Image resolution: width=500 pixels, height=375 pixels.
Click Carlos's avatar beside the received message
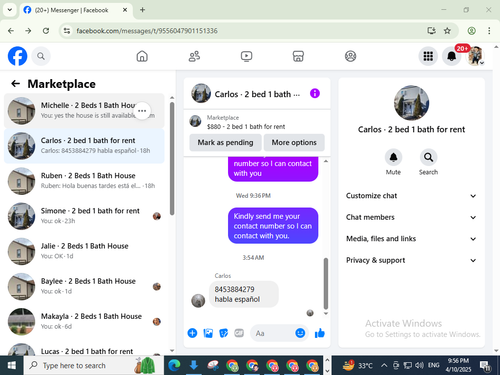click(x=198, y=301)
